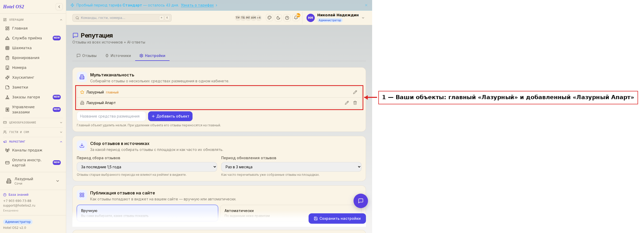644x233 pixels.
Task: Click the Название средства размещения field
Action: [x=111, y=116]
